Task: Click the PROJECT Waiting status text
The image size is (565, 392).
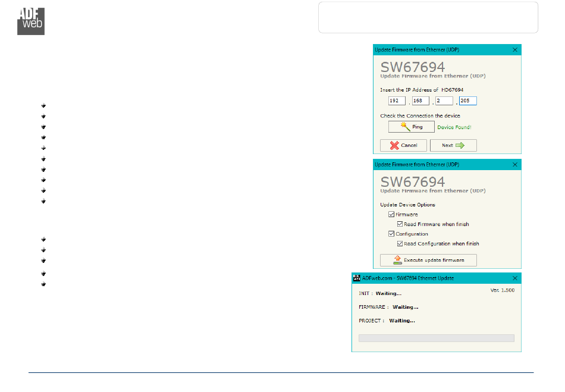Action: pos(387,321)
